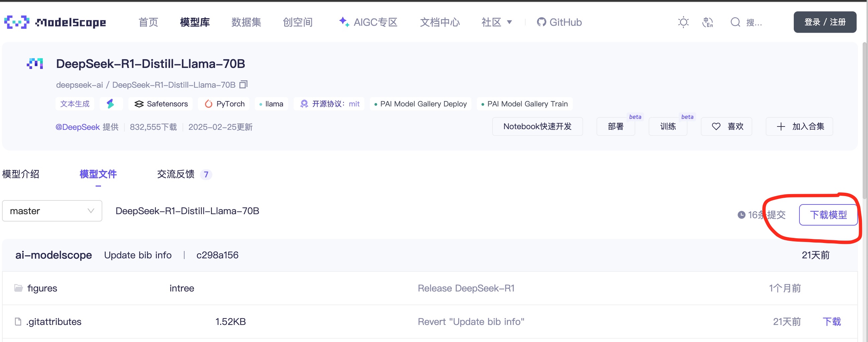Click the PAI Model Gallery Train tag
Screen dimensions: 868x342
point(525,103)
